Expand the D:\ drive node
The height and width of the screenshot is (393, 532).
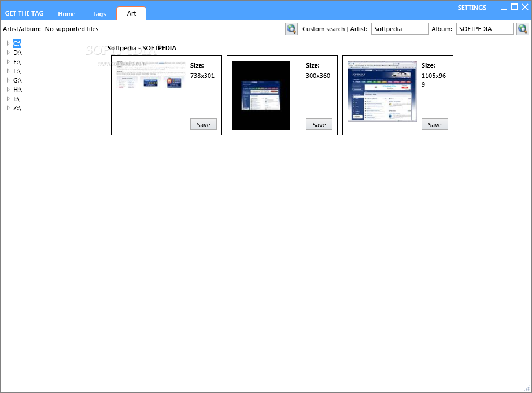coord(8,53)
